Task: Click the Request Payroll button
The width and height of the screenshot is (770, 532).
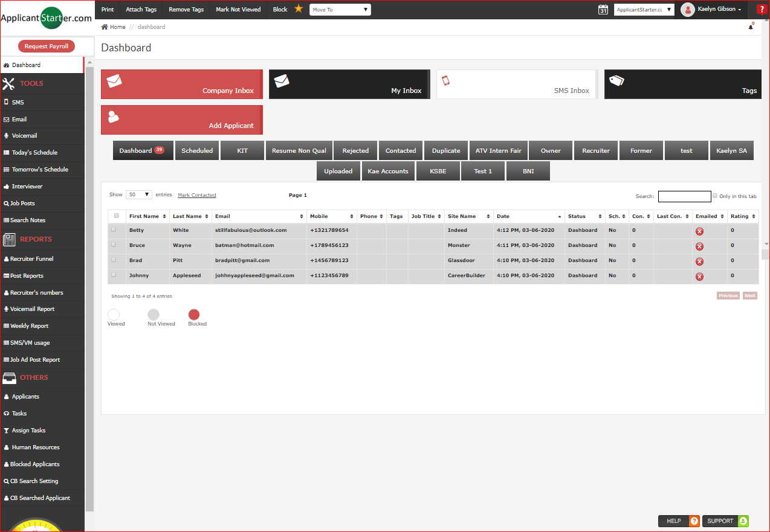Action: [46, 46]
